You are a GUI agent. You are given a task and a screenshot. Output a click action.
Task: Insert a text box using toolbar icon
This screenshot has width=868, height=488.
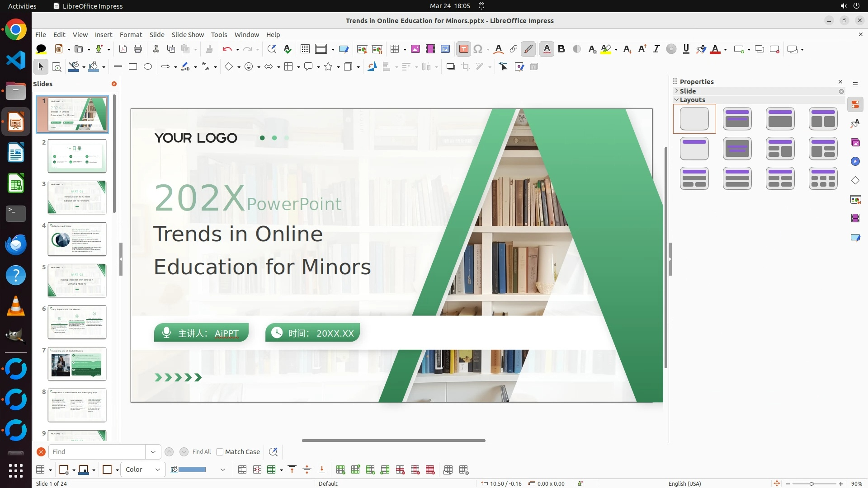(x=463, y=49)
